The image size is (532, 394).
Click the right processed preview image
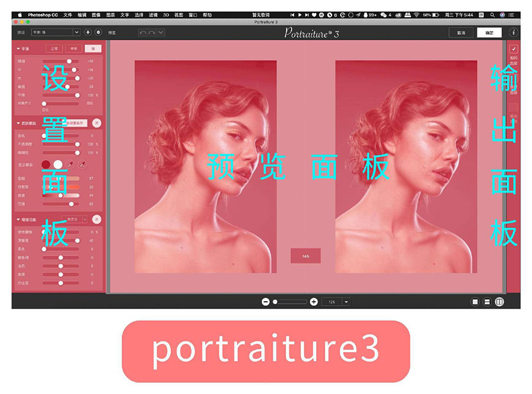[x=406, y=167]
